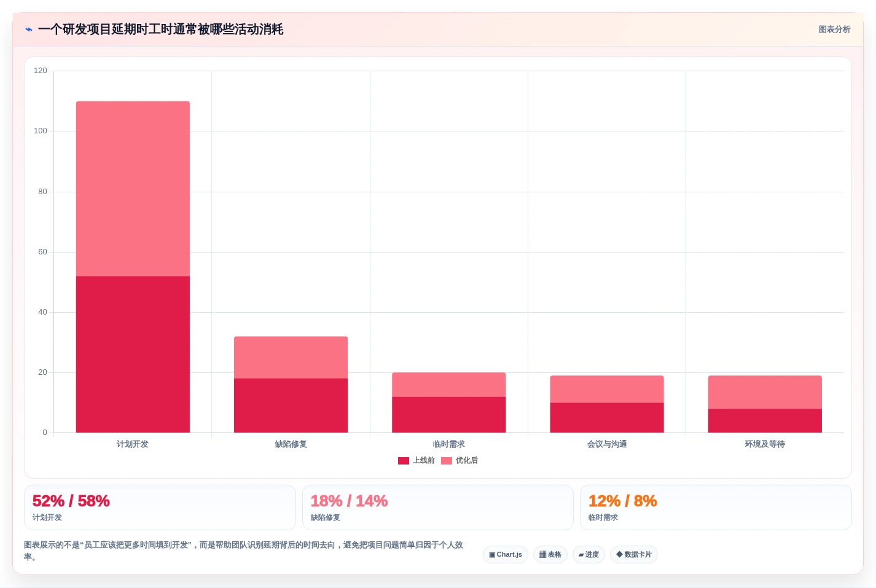Click the Chart.js tag chip

pyautogui.click(x=506, y=554)
